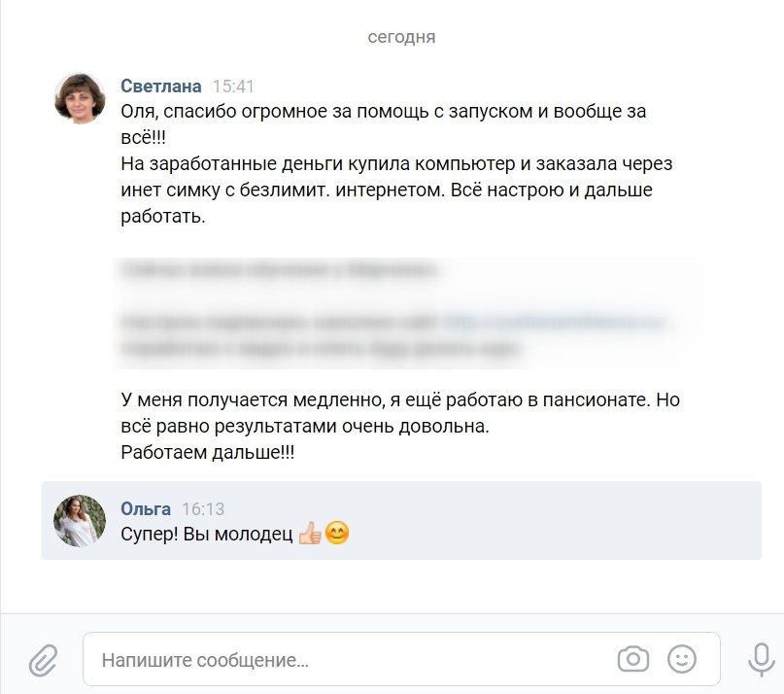Screen dimensions: 784x694
Task: Click into 'Напишите сообщение...' message field
Action: pyautogui.click(x=401, y=659)
